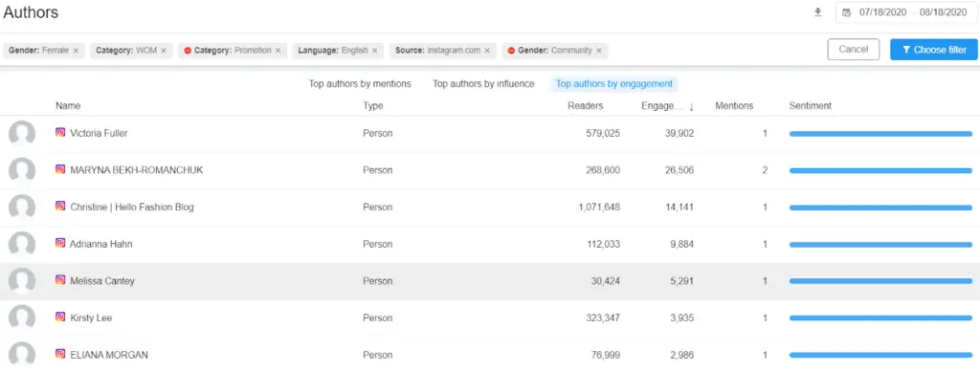Click the download export icon
Screen dimensions: 980x372
pyautogui.click(x=817, y=12)
